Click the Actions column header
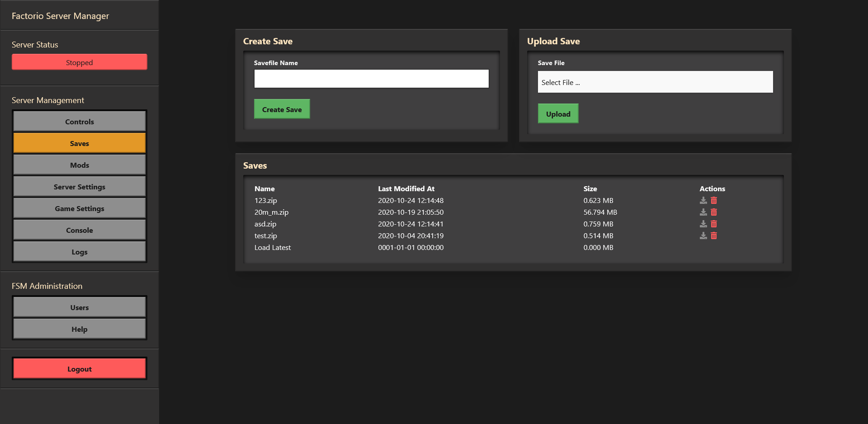Screen dimensions: 868x424 pyautogui.click(x=712, y=188)
